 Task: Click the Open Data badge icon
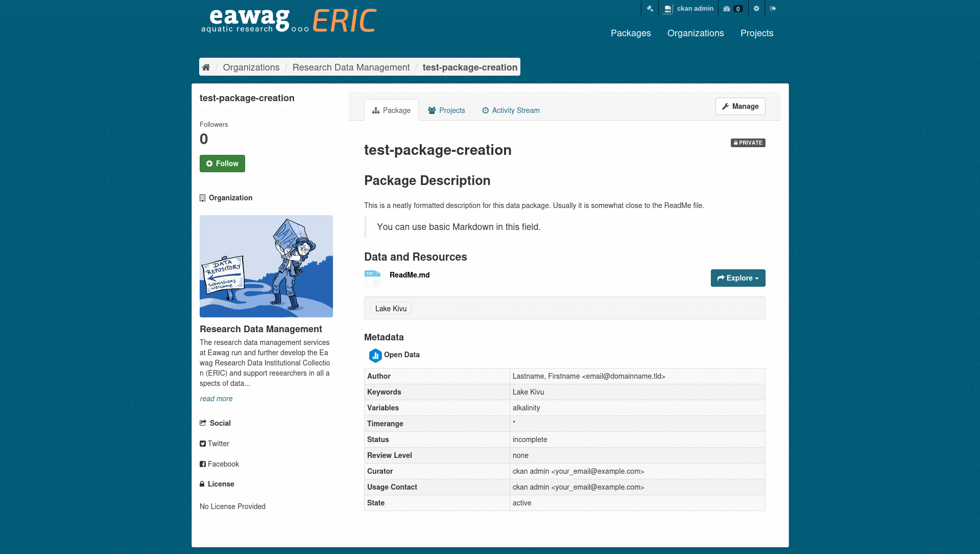click(375, 355)
